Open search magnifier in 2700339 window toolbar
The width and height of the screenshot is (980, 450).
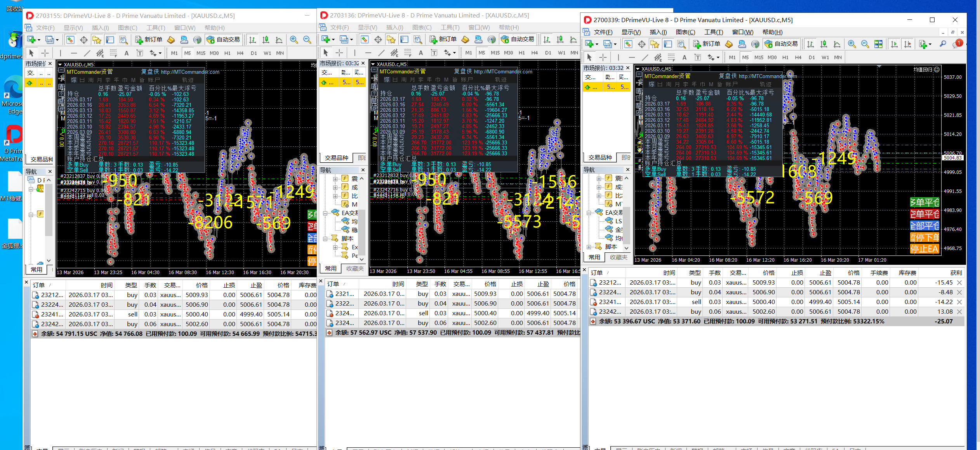(x=942, y=44)
